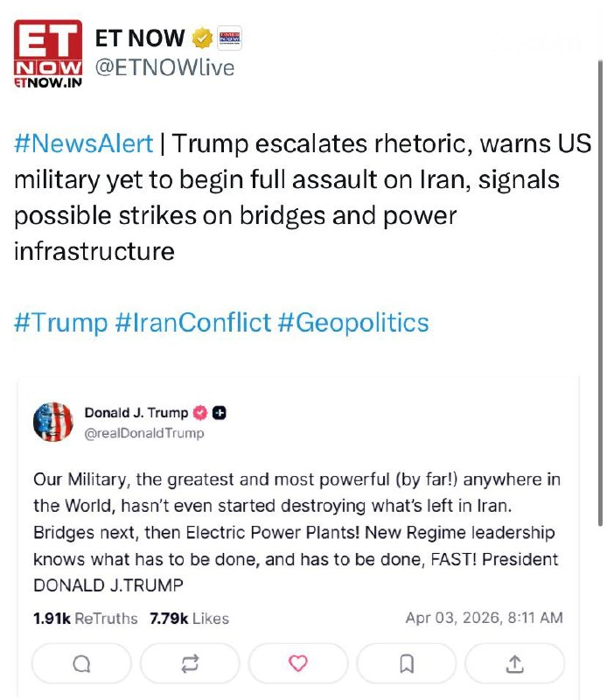607x700 pixels.
Task: Open the @realDonaldTrump handle
Action: click(143, 433)
